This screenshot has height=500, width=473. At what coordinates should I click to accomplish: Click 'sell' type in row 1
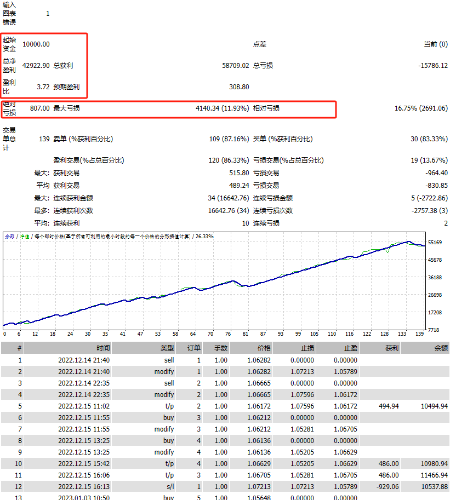click(169, 360)
